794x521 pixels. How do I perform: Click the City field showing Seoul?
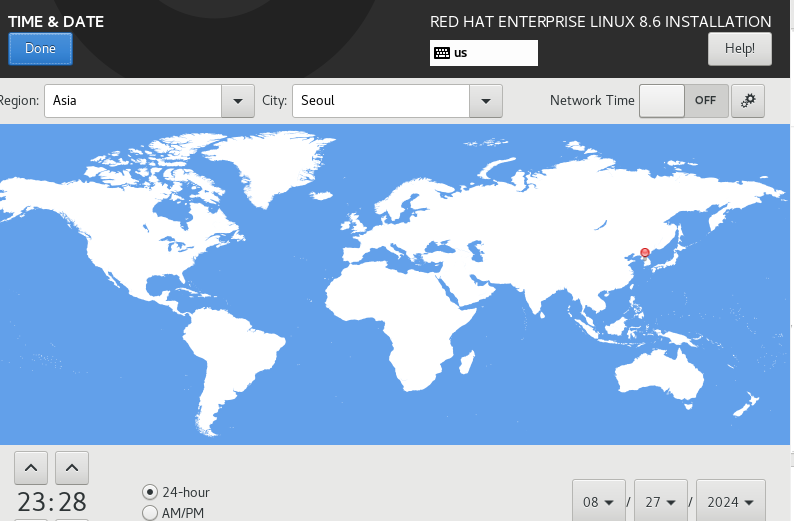click(x=381, y=101)
